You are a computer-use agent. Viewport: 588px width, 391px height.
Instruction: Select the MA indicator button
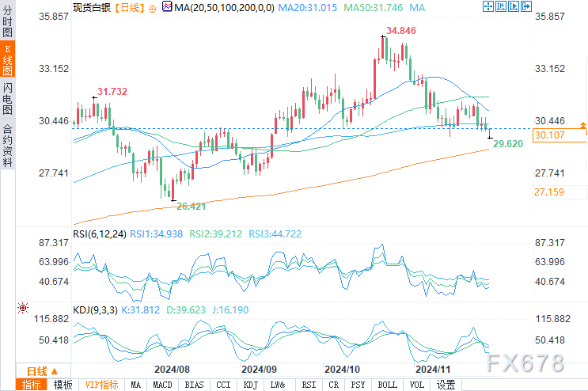point(136,385)
